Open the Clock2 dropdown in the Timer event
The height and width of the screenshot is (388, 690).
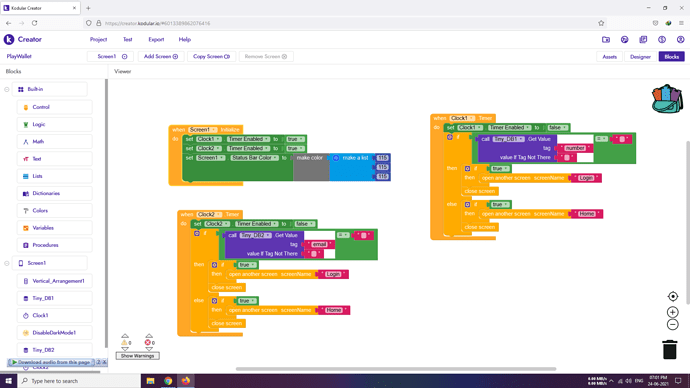point(209,214)
